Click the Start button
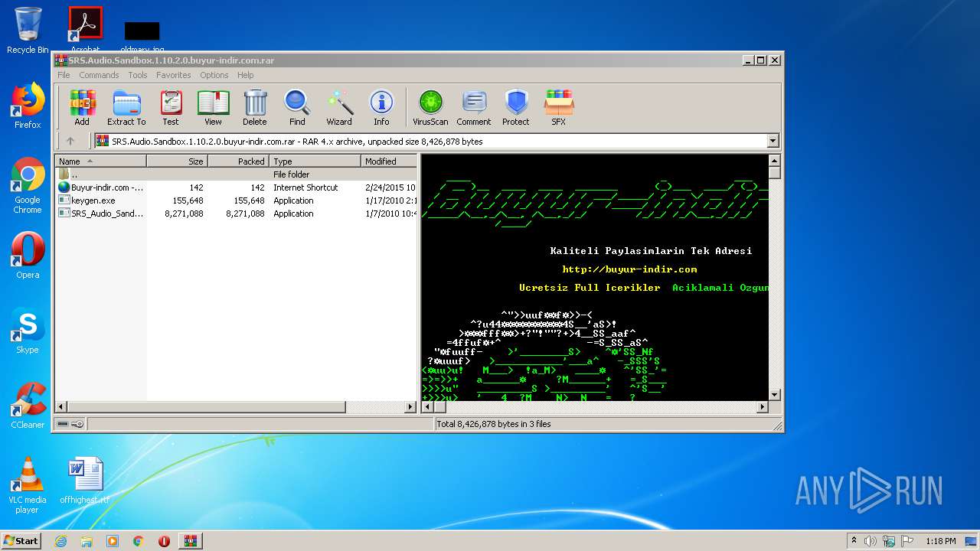 tap(21, 540)
